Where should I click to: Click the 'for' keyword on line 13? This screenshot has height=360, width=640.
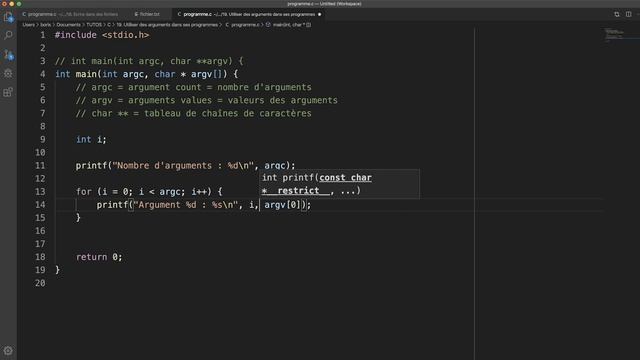pyautogui.click(x=84, y=192)
